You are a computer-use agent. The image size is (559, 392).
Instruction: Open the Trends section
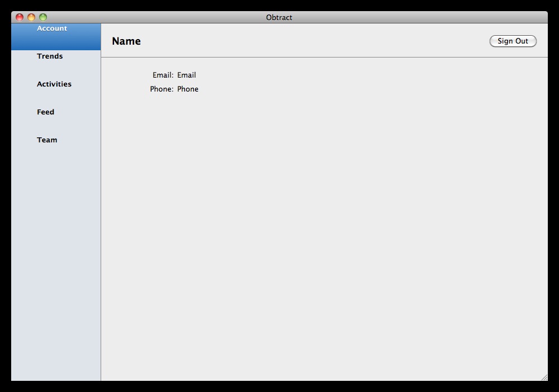(56, 64)
